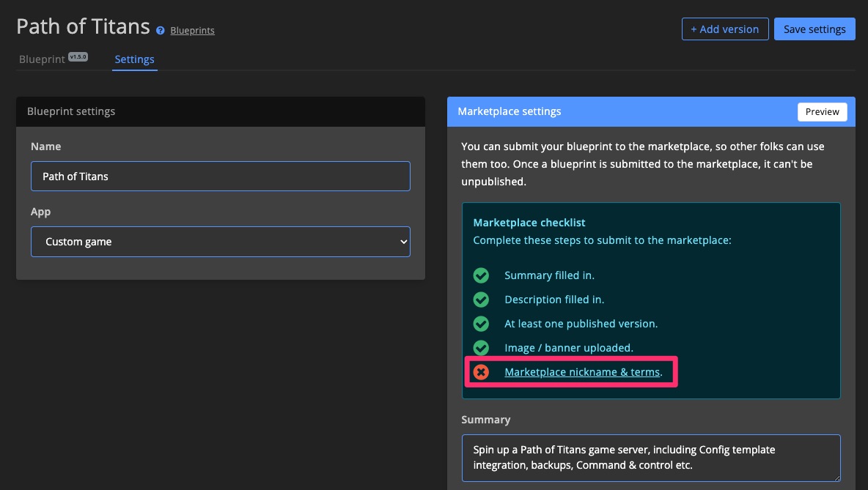Click inside the Name input field
The width and height of the screenshot is (868, 490).
220,176
